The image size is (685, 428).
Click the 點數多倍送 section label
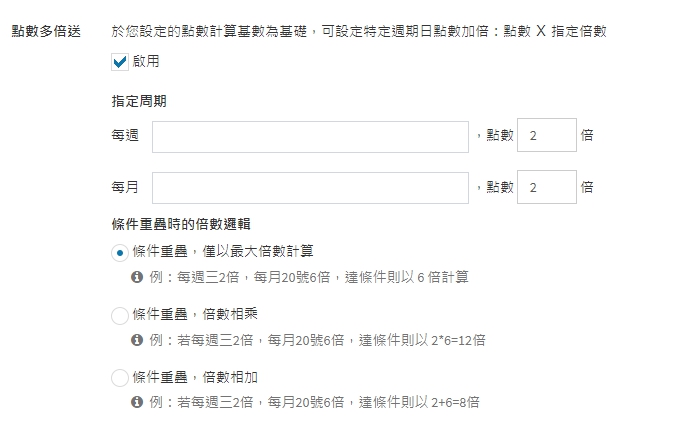[46, 32]
